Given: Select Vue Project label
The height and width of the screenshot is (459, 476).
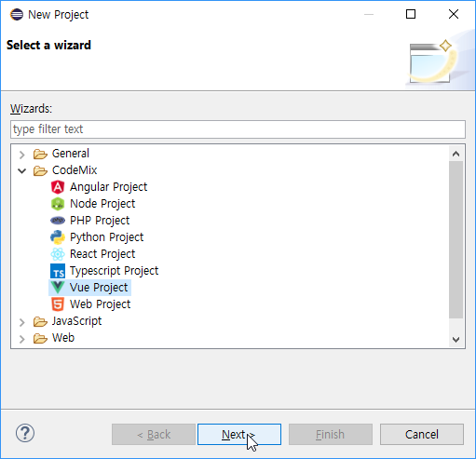Looking at the screenshot, I should click(99, 288).
